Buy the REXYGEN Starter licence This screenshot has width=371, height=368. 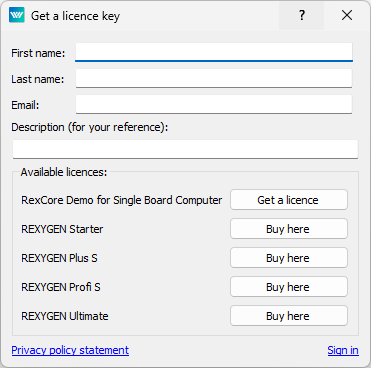tap(289, 229)
